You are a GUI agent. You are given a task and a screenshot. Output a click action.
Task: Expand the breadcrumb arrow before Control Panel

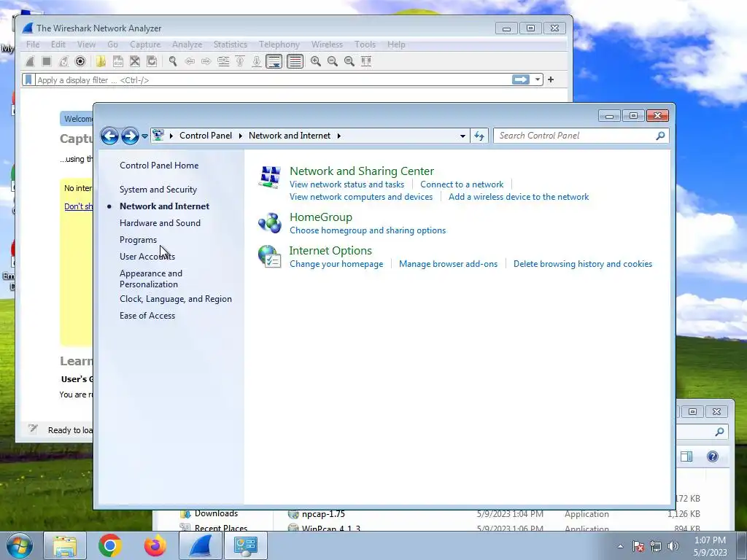[171, 136]
